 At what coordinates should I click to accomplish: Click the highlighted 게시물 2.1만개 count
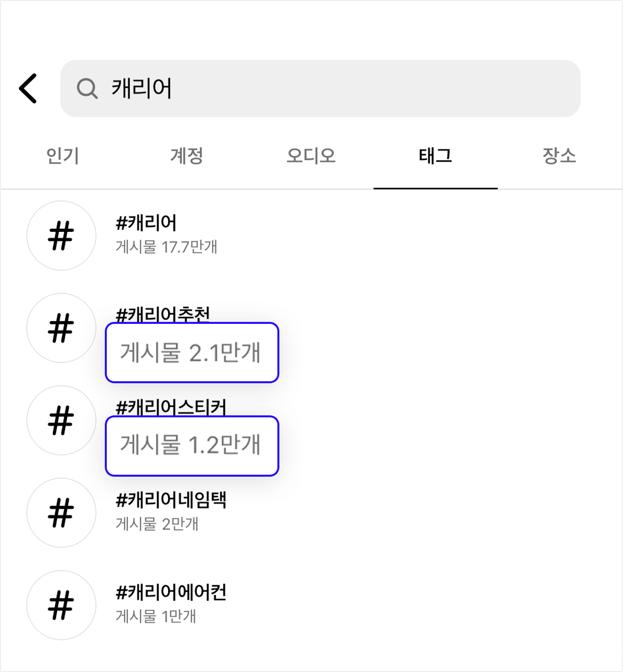pyautogui.click(x=192, y=353)
